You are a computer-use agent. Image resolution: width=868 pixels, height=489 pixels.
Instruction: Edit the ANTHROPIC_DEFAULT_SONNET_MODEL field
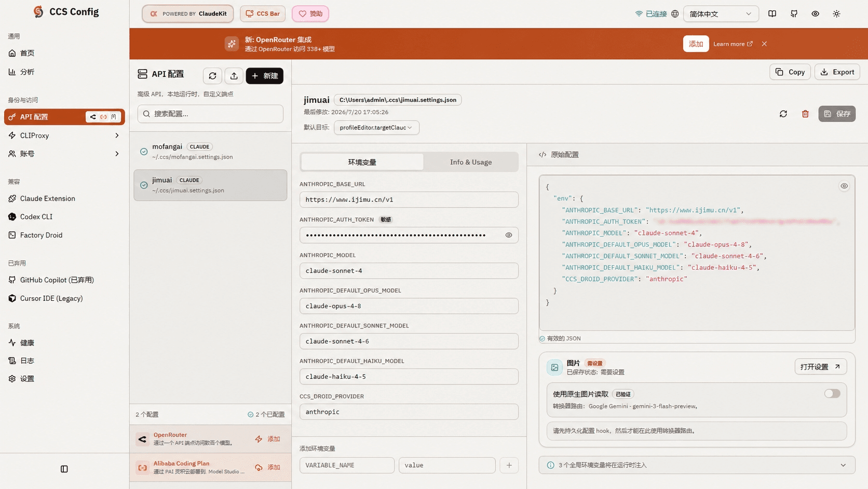point(409,341)
